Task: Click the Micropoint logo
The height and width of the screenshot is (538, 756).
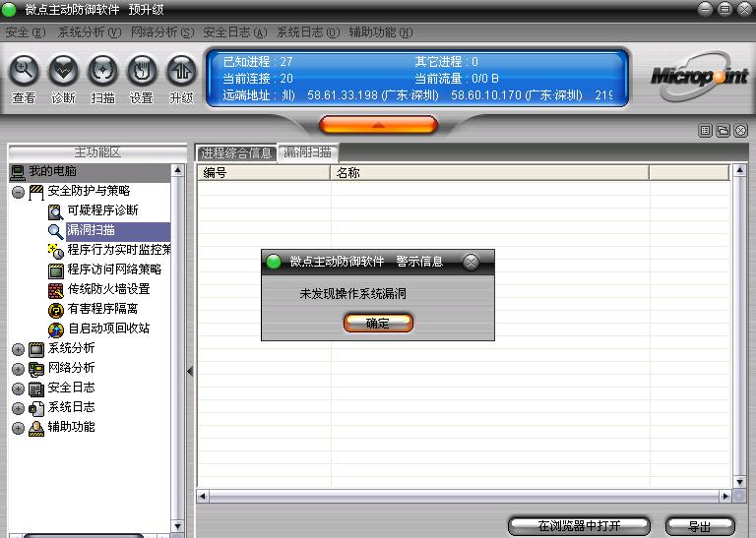Action: point(699,76)
